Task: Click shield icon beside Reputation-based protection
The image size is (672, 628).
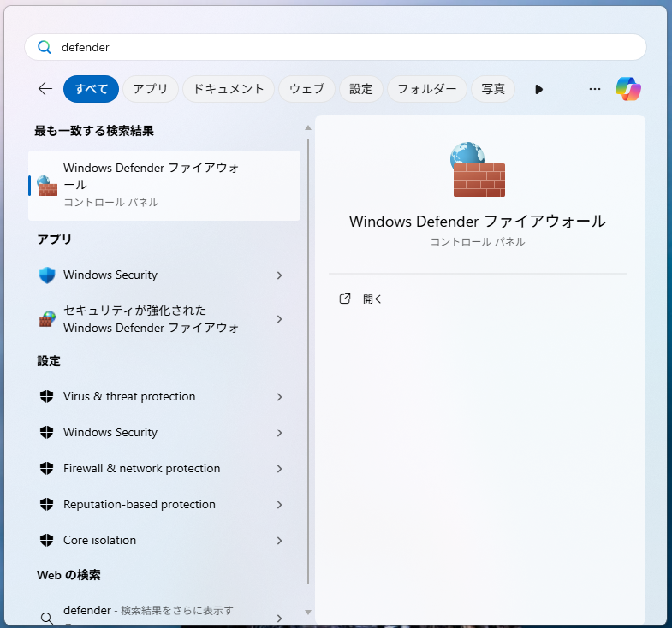Action: [46, 505]
